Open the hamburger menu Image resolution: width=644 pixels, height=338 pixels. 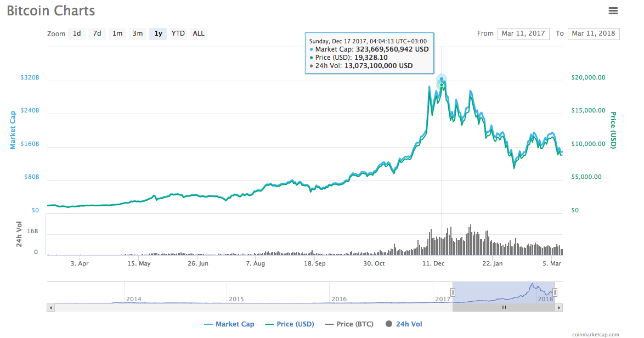coord(614,10)
